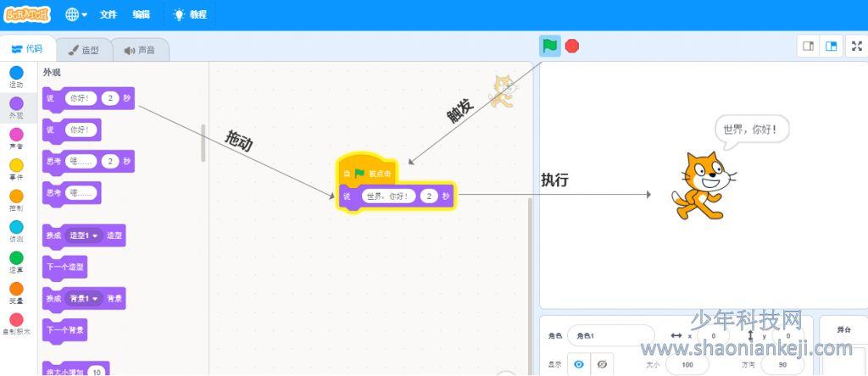Click the 说 你好! 2 秒 palette block
This screenshot has width=868, height=376.
(88, 100)
